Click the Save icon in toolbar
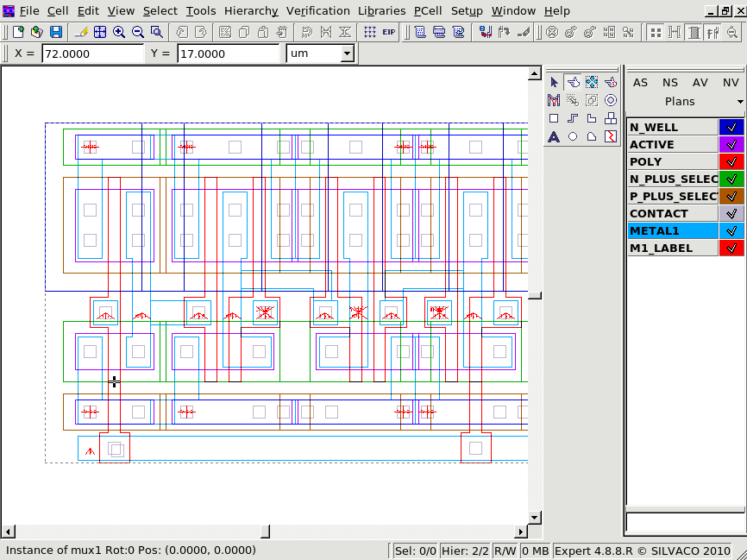 click(x=56, y=32)
